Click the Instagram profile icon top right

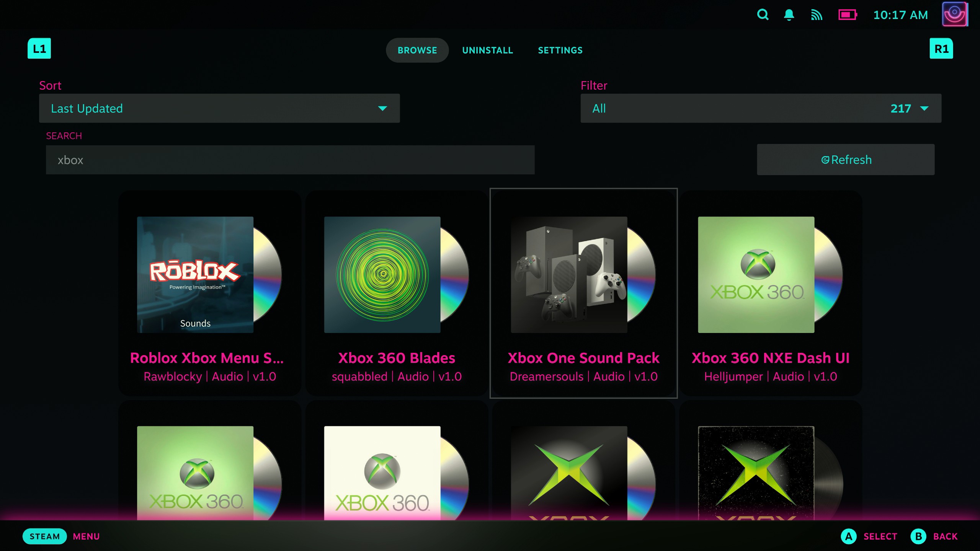tap(955, 15)
